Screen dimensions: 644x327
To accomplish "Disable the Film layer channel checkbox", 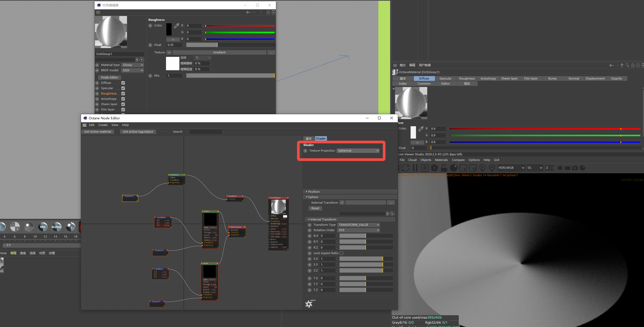I will pos(123,110).
